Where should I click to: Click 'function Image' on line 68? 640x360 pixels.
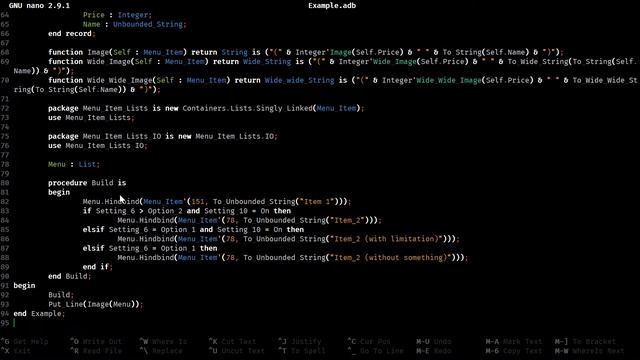(78, 52)
